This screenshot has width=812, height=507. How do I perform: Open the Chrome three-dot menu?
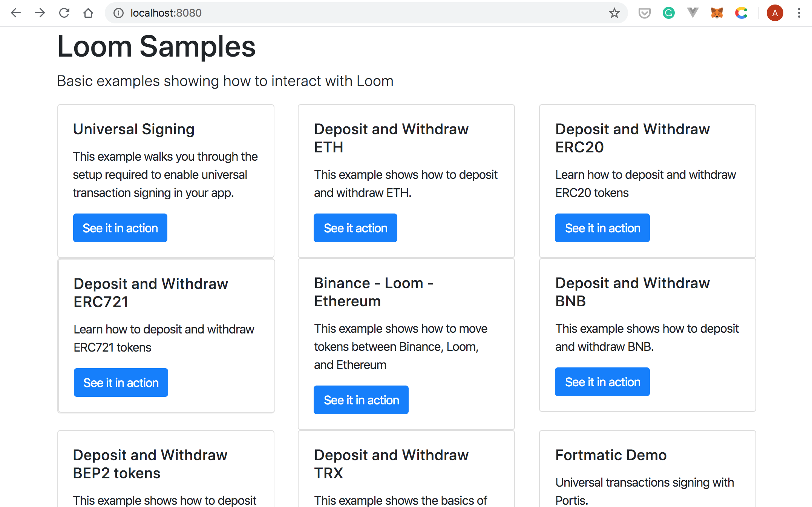799,13
